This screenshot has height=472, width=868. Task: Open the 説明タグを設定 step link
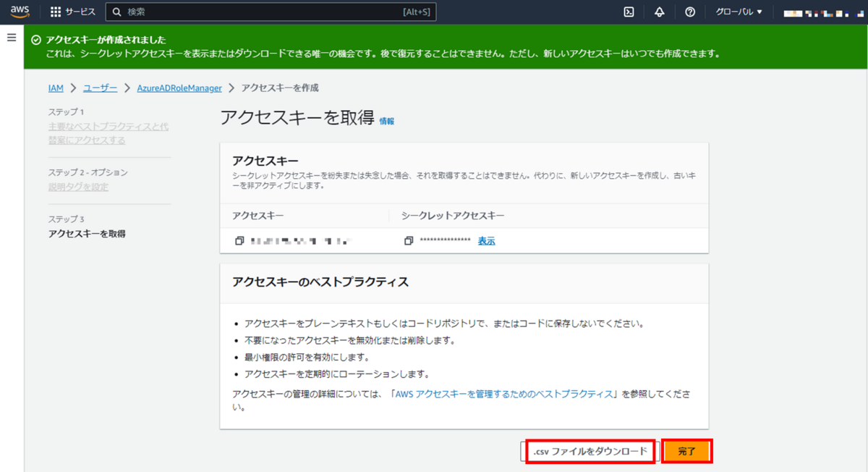click(x=79, y=187)
